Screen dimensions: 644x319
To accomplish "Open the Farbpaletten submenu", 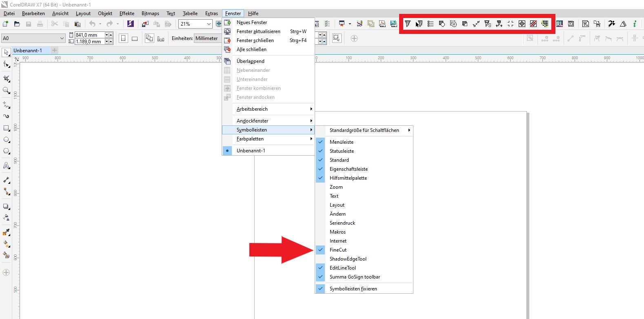I will [250, 139].
